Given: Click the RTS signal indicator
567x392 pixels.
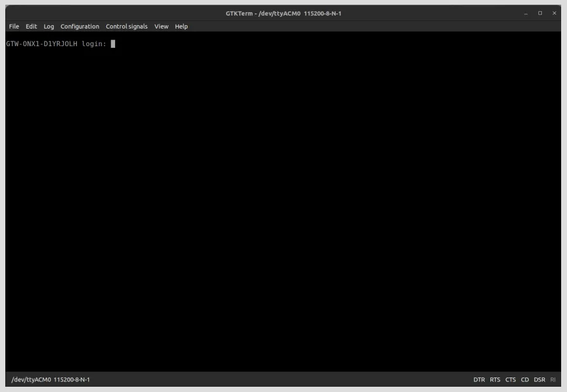Looking at the screenshot, I should point(495,380).
